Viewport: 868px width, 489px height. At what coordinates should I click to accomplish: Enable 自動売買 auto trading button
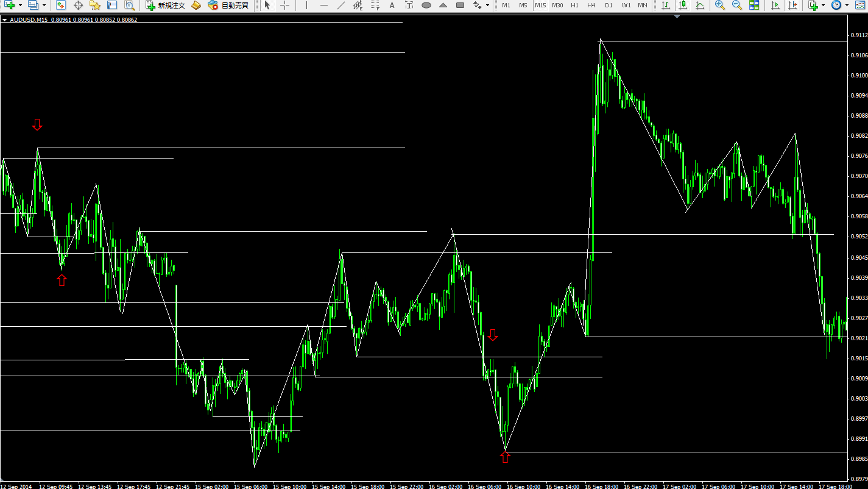pos(228,5)
